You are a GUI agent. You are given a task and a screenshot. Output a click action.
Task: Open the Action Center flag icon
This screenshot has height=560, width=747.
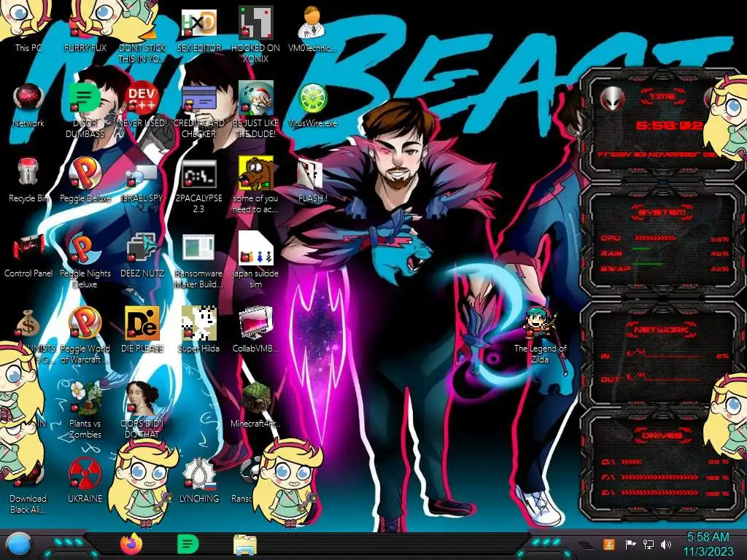tap(630, 544)
